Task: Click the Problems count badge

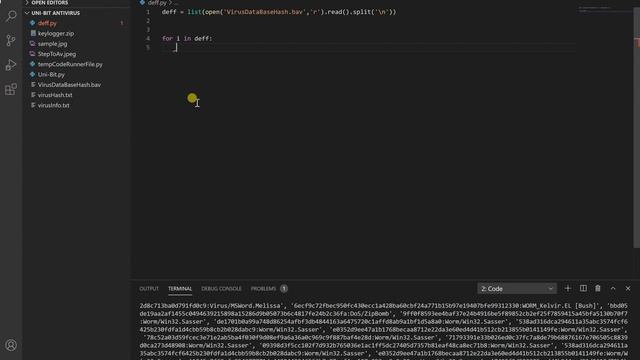Action: (284, 289)
